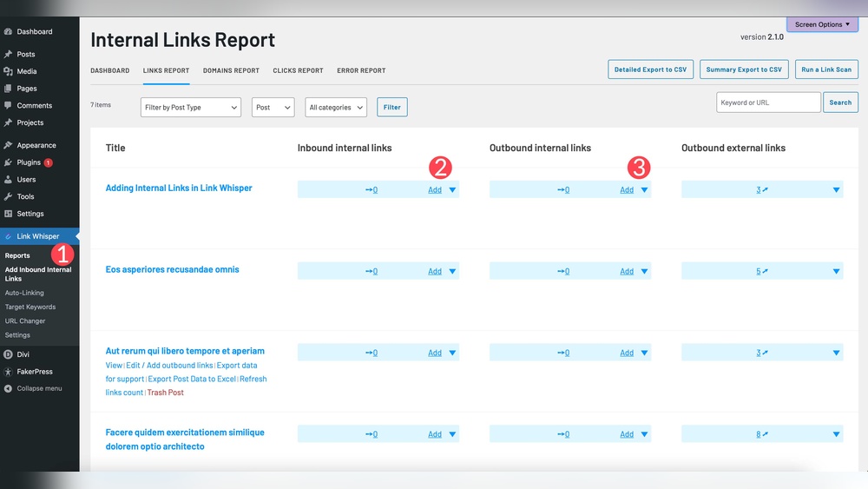Viewport: 868px width, 489px height.
Task: Switch to the Error Report tab
Action: pyautogui.click(x=361, y=70)
